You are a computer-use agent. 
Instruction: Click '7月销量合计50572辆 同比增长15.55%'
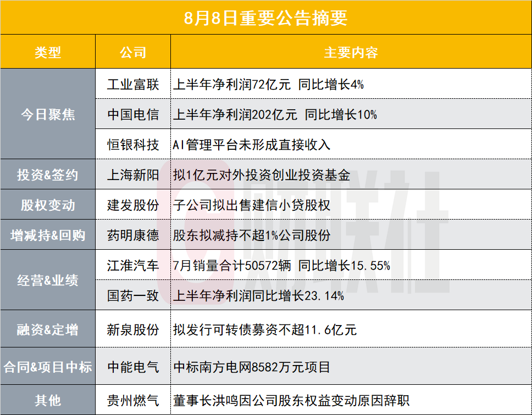click(x=281, y=265)
